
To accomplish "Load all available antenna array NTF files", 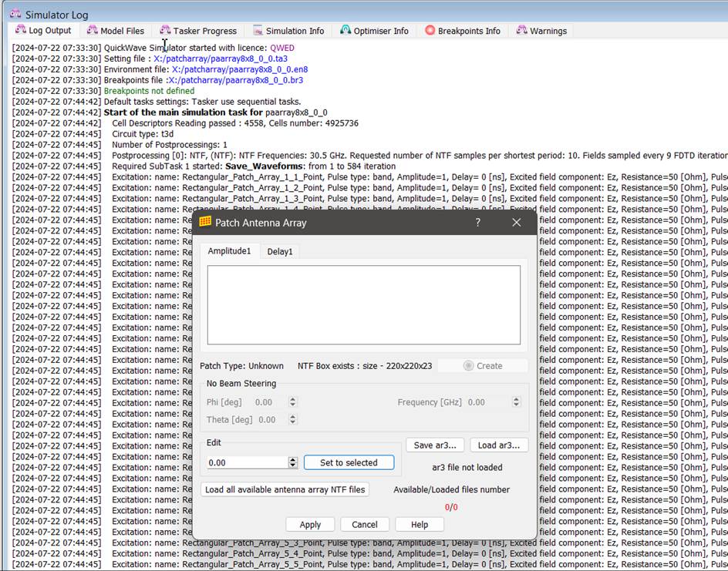I will tap(285, 489).
